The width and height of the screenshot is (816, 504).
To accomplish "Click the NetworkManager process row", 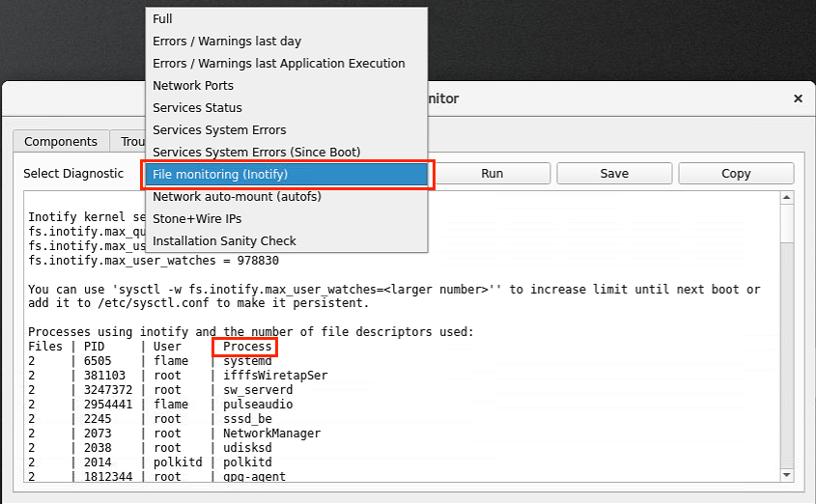I will point(175,434).
